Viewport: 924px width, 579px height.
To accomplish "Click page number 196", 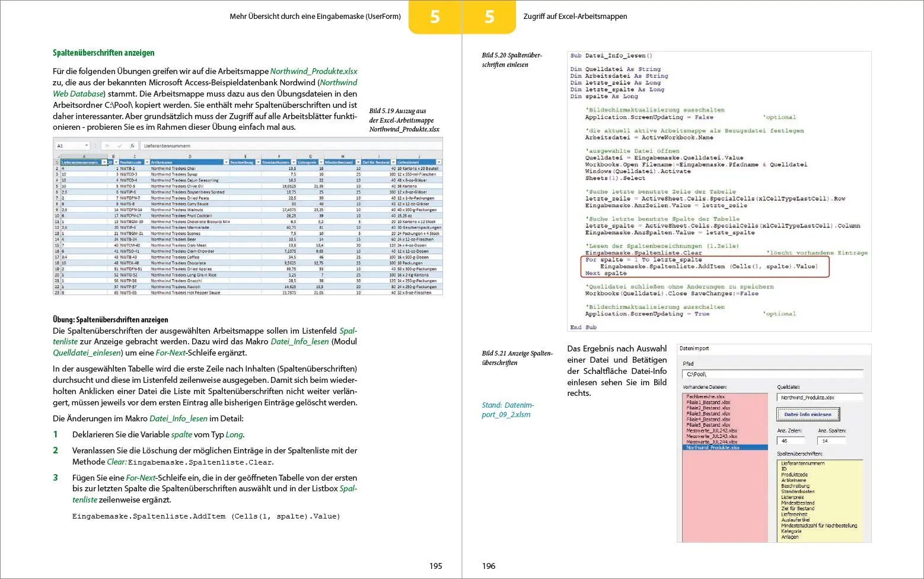I will pos(489,566).
